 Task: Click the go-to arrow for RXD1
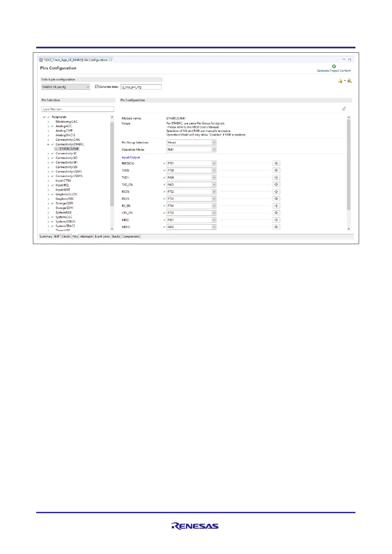pyautogui.click(x=276, y=199)
